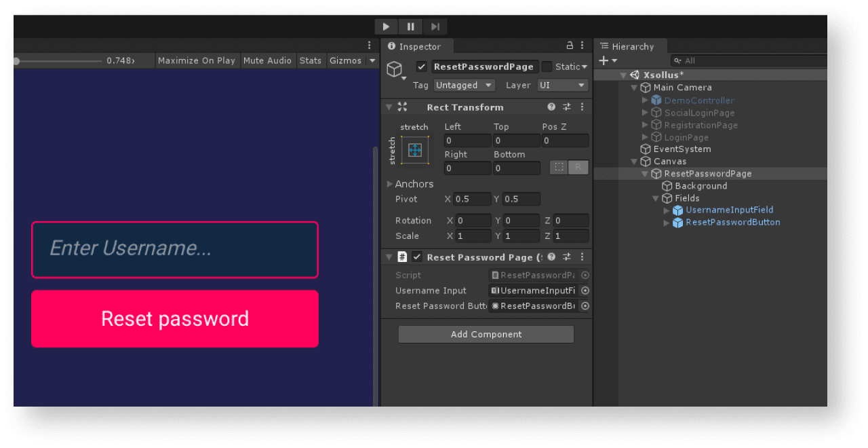
Task: Open Reset Password Page component kebab menu
Action: click(582, 257)
